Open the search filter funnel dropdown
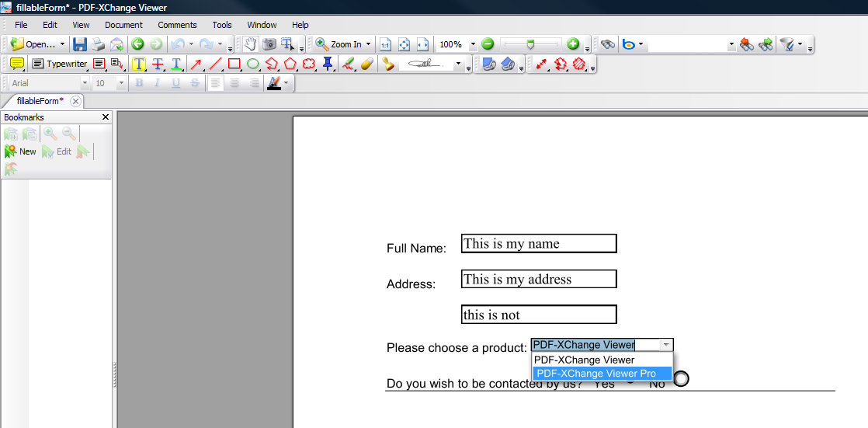Viewport: 868px width, 428px height. click(x=800, y=44)
